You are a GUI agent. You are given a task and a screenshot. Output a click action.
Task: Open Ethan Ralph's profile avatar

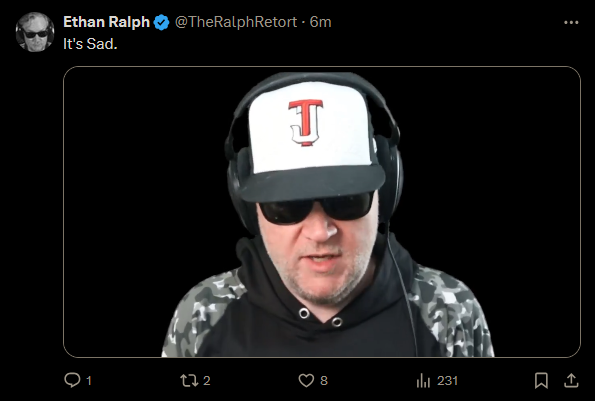click(35, 32)
